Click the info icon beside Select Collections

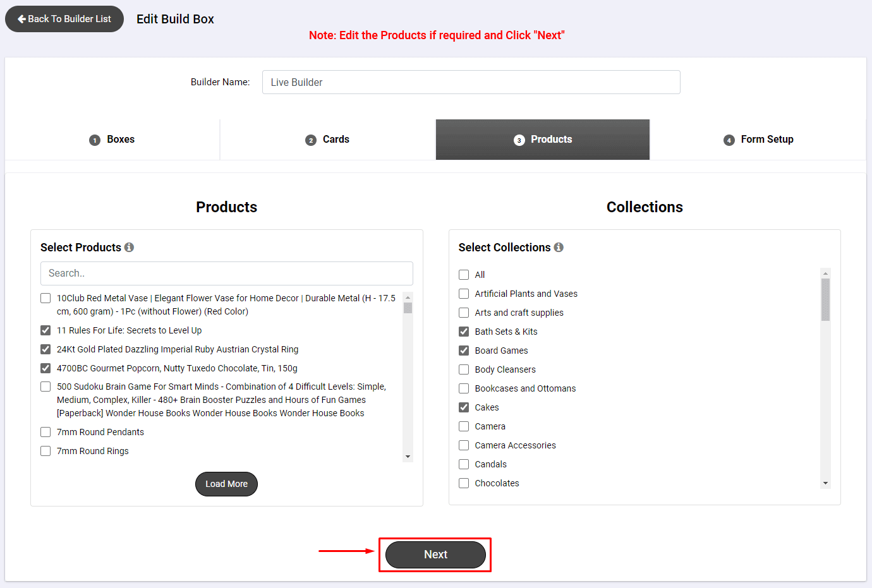[x=559, y=248]
